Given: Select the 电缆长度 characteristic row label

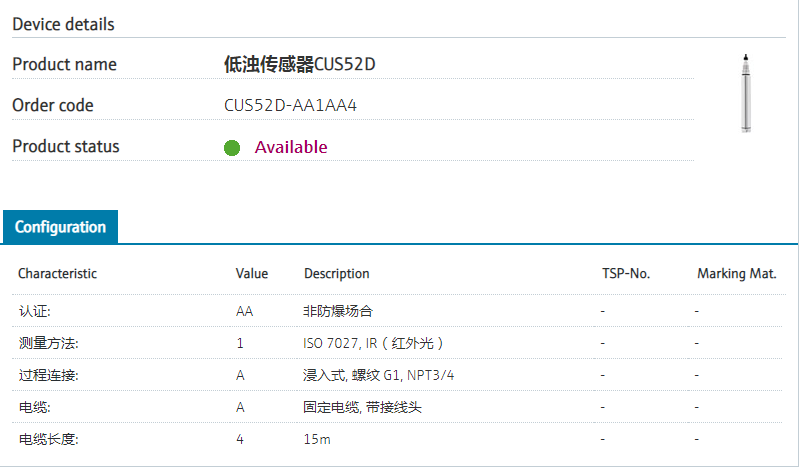Looking at the screenshot, I should [x=48, y=439].
